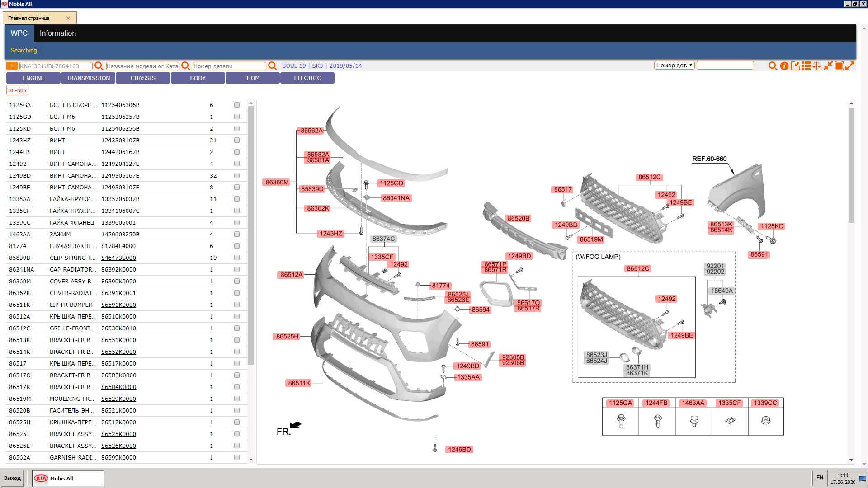Viewport: 868px width, 488px height.
Task: Click the VIN search magnifier icon
Action: tap(99, 66)
